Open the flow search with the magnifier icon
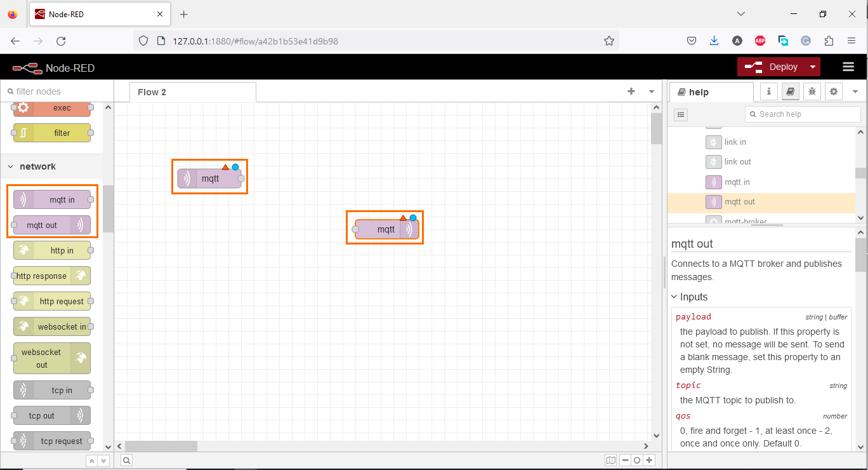 [126, 460]
